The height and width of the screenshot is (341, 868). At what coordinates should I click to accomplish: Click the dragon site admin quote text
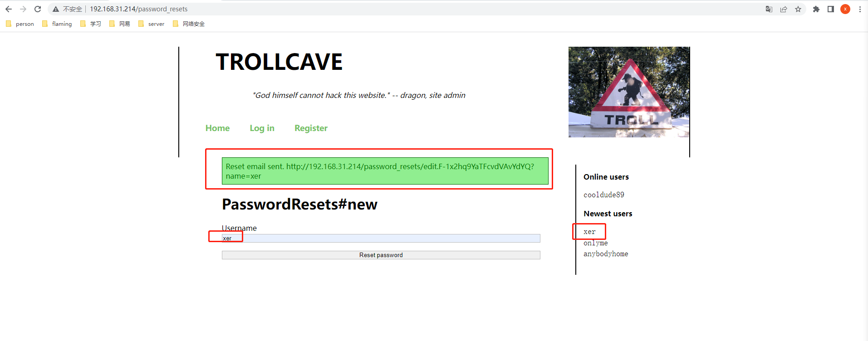pos(359,95)
